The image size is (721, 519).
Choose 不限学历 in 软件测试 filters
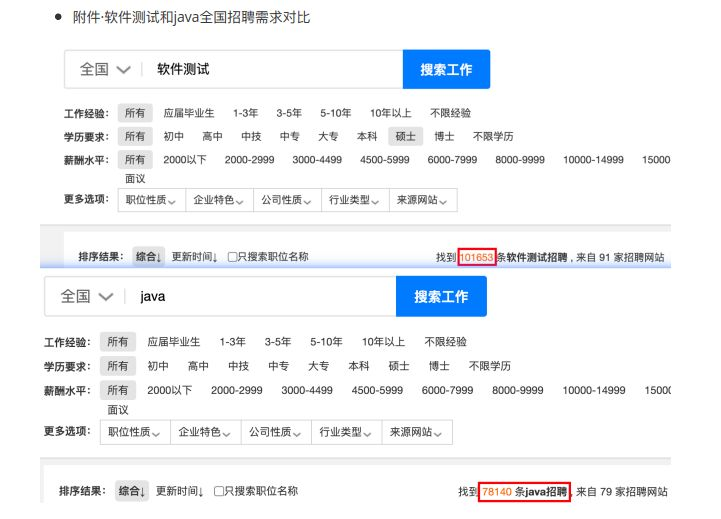click(x=493, y=137)
